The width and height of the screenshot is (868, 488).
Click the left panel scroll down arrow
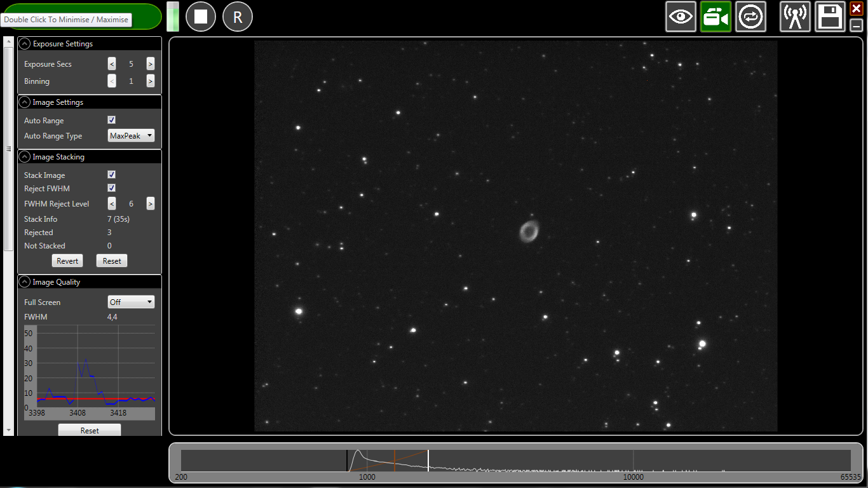[8, 431]
